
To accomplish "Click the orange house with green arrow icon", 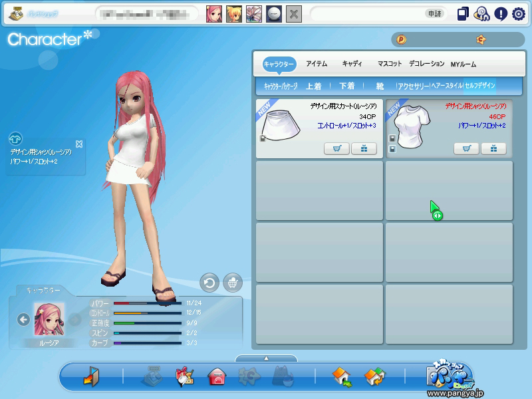I will [342, 377].
